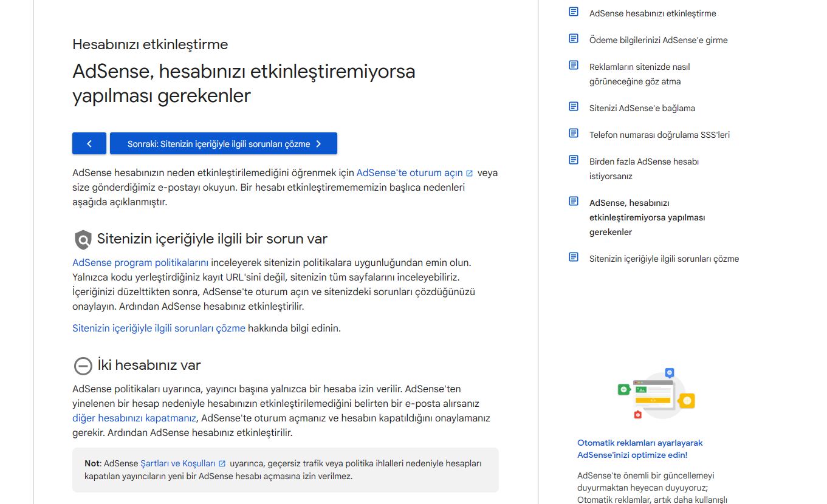The height and width of the screenshot is (504, 827).
Task: Open promo link 'Otomatik reklamları ayarlayarak AdSense'inizi optimize edin!'
Action: [640, 449]
